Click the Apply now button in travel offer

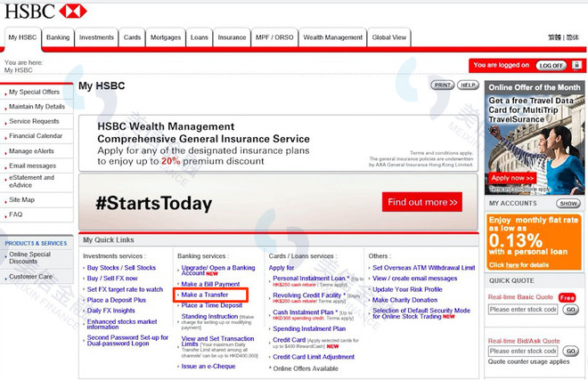click(512, 178)
